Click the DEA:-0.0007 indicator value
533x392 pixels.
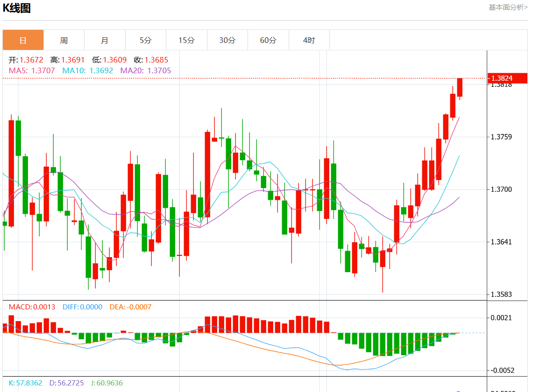pyautogui.click(x=130, y=307)
